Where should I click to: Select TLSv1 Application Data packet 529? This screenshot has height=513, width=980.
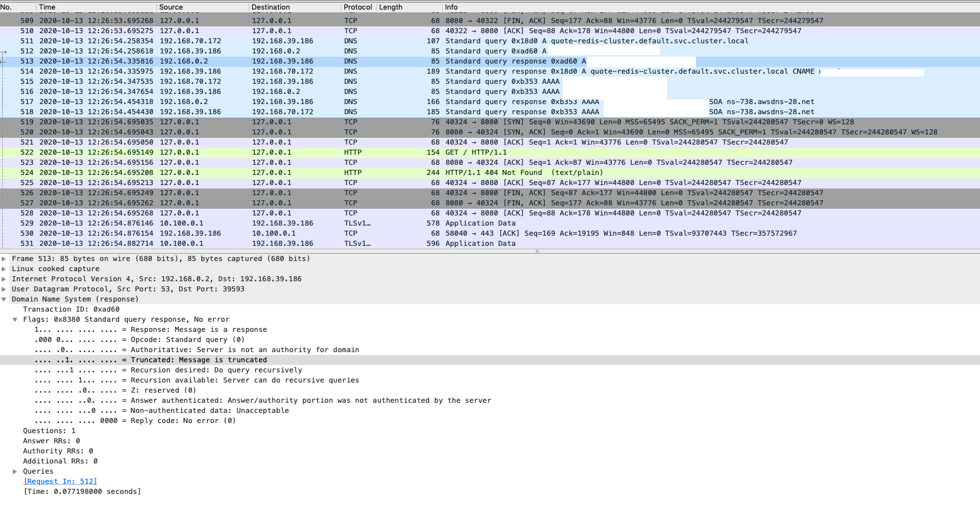pyautogui.click(x=225, y=223)
